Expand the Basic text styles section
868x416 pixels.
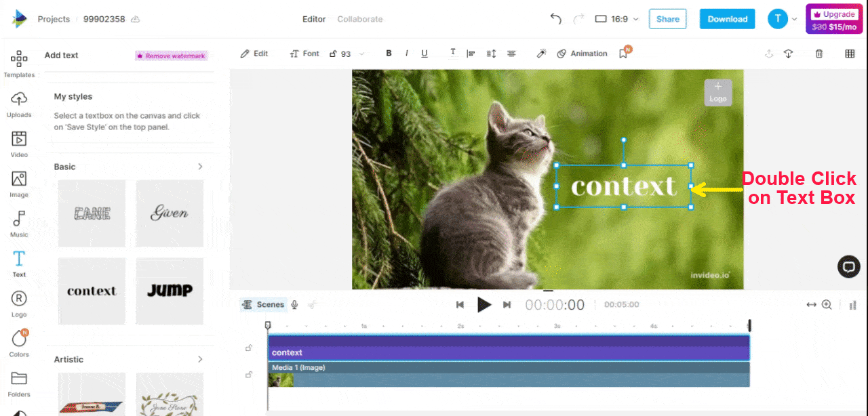click(200, 167)
